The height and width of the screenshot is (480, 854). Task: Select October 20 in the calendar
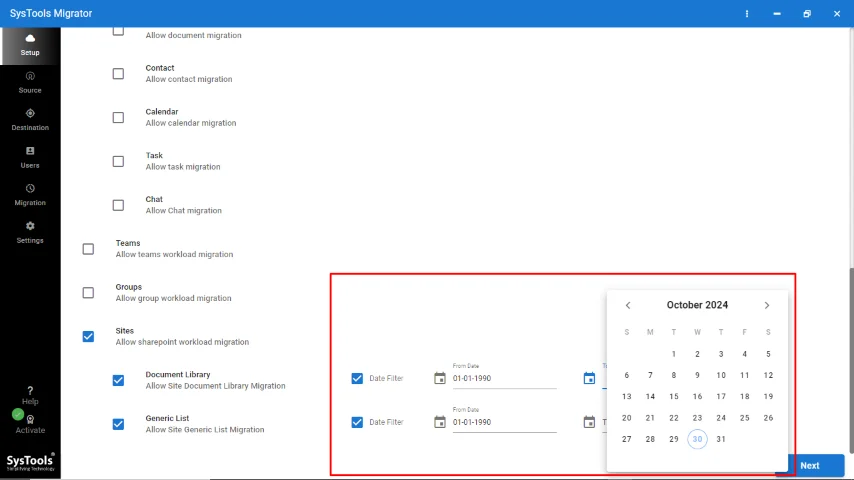(626, 418)
